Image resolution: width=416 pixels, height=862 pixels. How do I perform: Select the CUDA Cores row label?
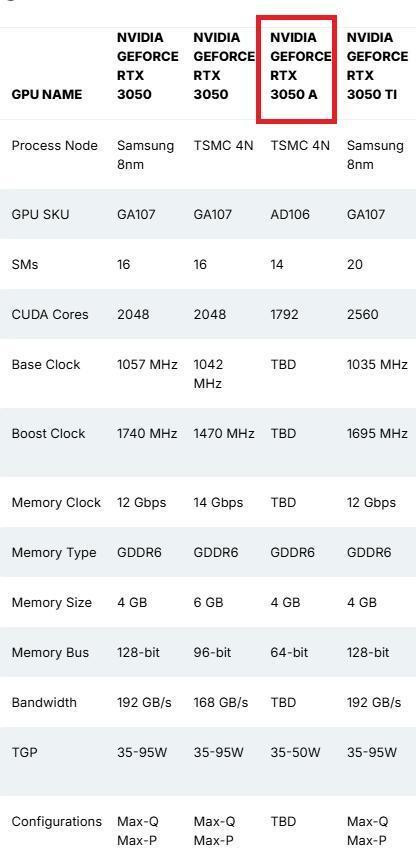coord(50,314)
